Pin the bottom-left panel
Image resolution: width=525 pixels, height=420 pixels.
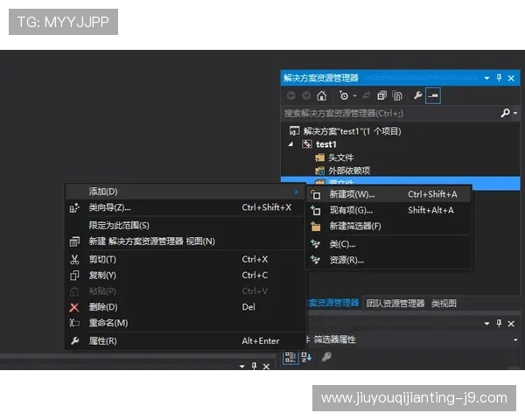coord(254,366)
